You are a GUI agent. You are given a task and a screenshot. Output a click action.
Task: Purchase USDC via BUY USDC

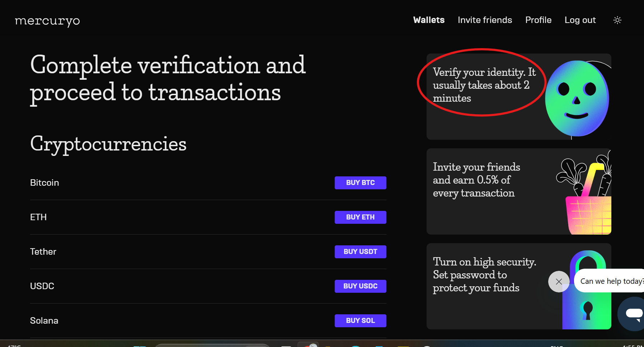[360, 286]
